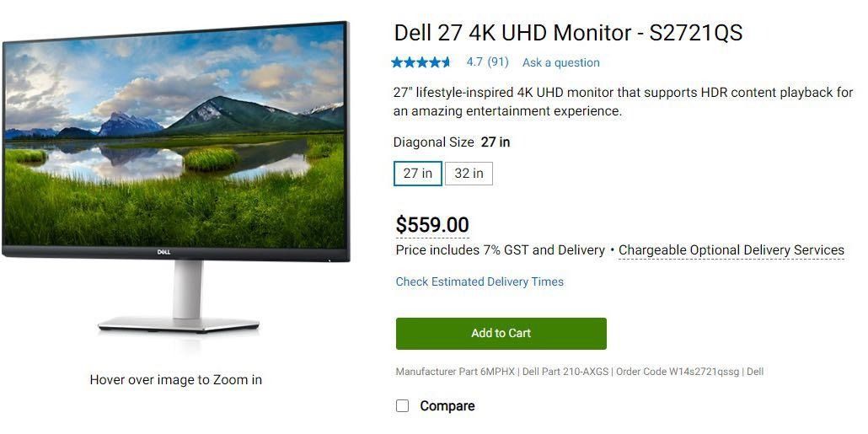Open Chargeable Optional Delivery Services details
This screenshot has height=434, width=868.
(731, 250)
